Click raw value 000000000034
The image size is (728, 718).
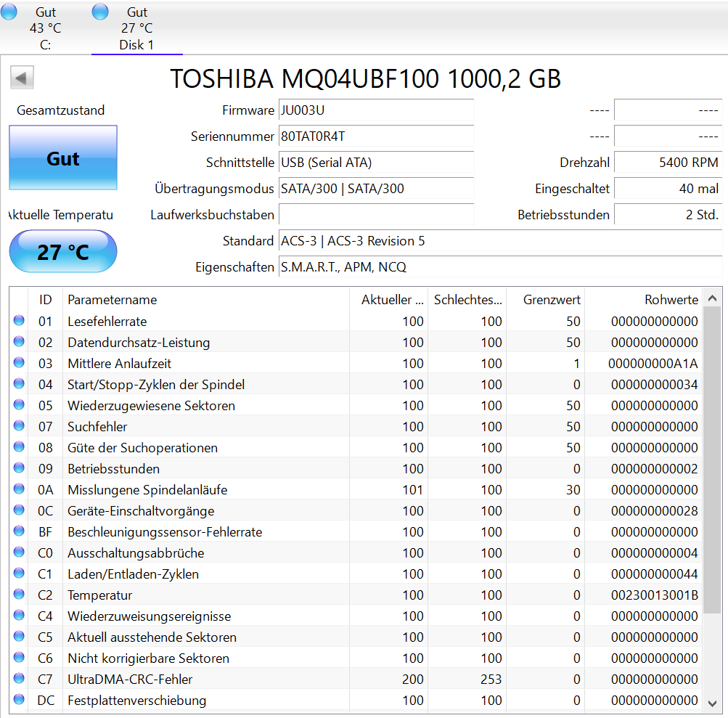tap(655, 385)
